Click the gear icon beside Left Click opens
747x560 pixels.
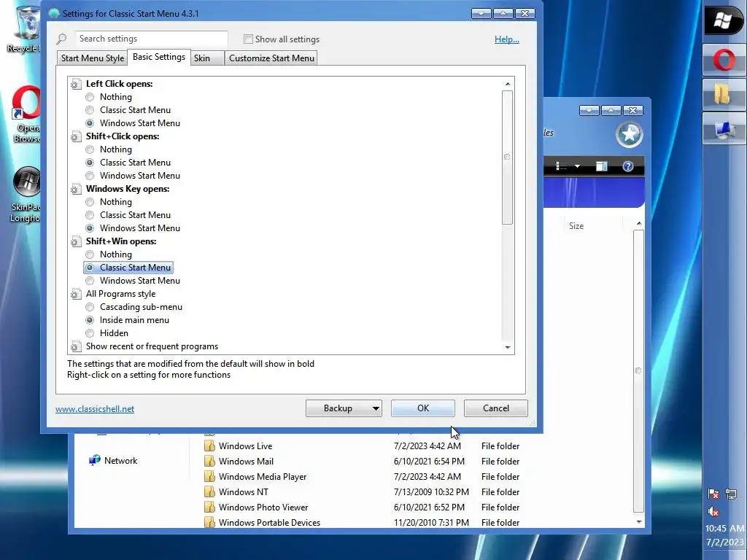[75, 85]
